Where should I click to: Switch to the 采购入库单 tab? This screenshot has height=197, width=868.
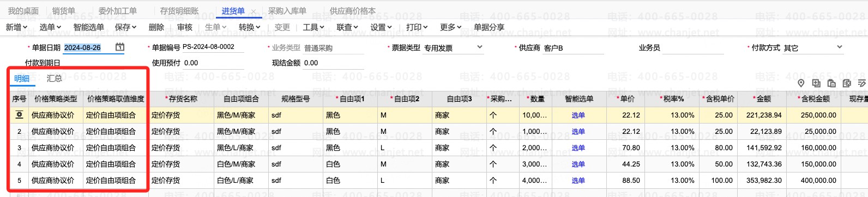(x=287, y=11)
